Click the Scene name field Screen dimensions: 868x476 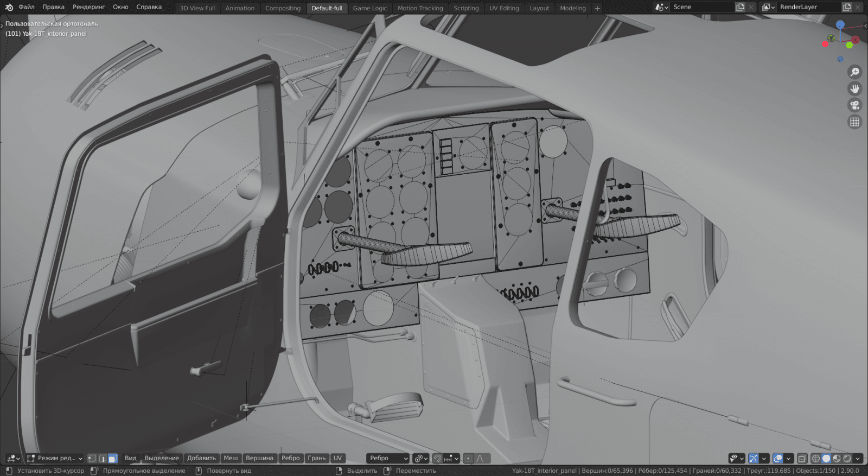tap(702, 7)
